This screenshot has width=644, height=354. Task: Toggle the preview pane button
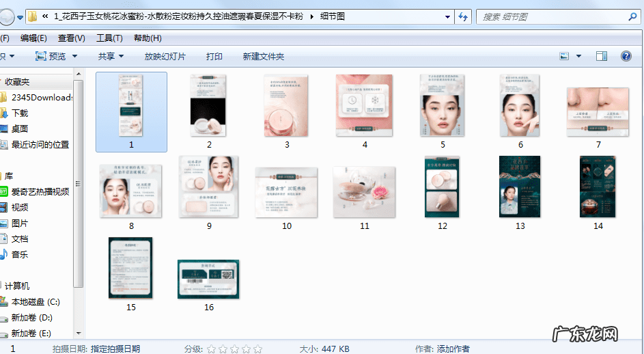click(x=602, y=56)
